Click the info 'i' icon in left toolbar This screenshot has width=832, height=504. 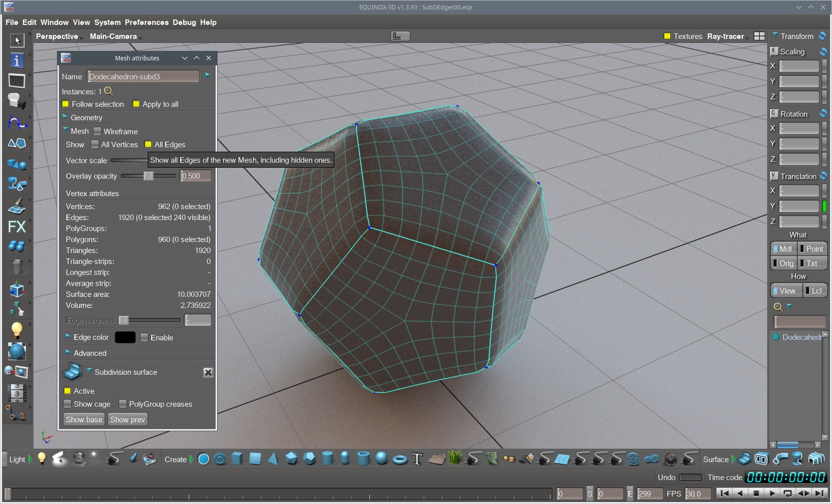pos(16,60)
